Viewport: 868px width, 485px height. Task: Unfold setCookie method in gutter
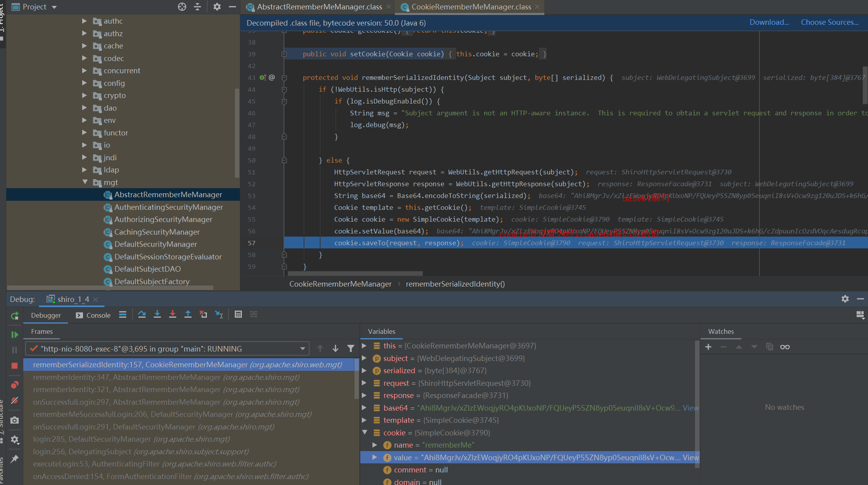(x=284, y=54)
